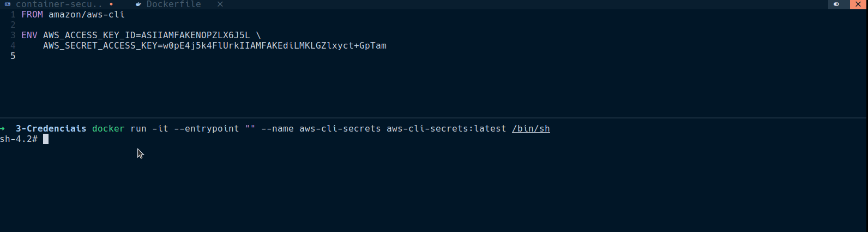
Task: Click the Docker whale icon on Dockerfile tab
Action: coord(138,4)
